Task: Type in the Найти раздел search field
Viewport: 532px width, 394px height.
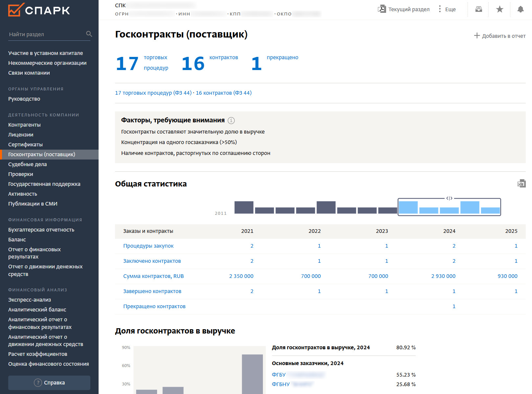Action: (46, 34)
